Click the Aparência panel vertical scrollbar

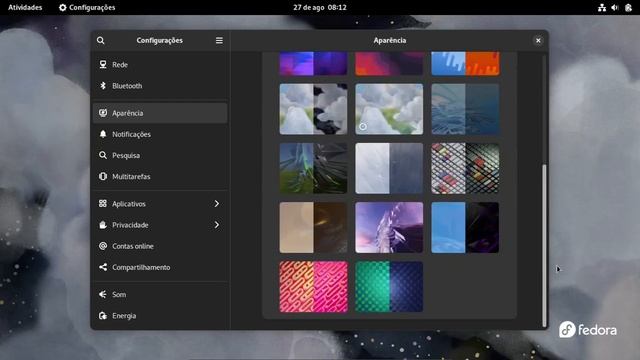544,245
